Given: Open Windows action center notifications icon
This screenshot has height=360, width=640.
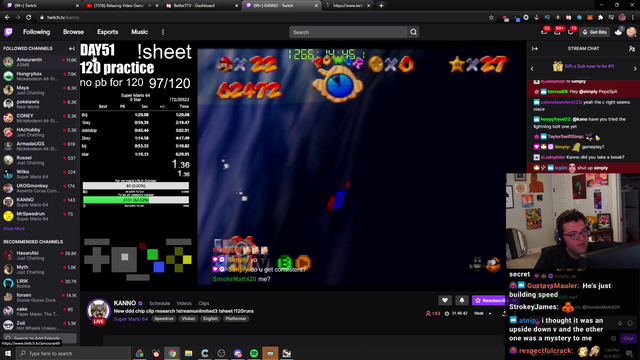Looking at the screenshot, I should point(629,353).
